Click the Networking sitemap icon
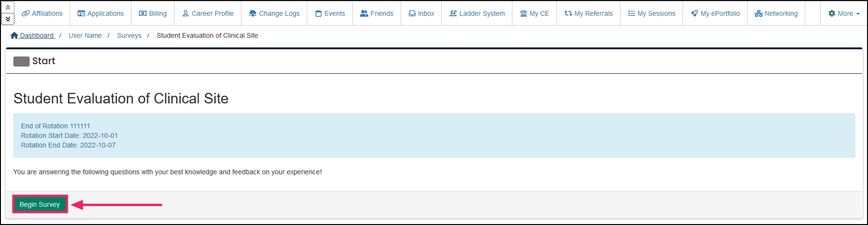This screenshot has width=868, height=225. (759, 13)
